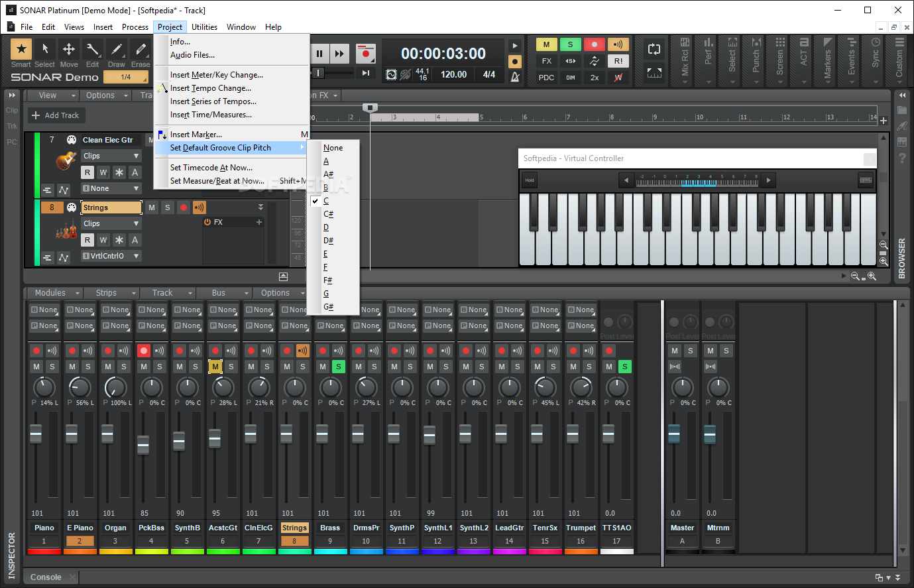Open the track pane Options dropdown
The height and width of the screenshot is (588, 914).
pos(105,95)
